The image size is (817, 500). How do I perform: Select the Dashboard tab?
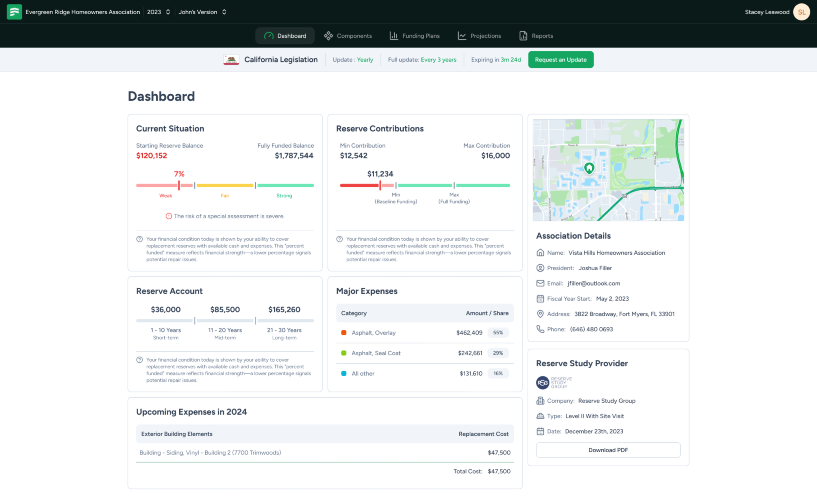tap(285, 36)
